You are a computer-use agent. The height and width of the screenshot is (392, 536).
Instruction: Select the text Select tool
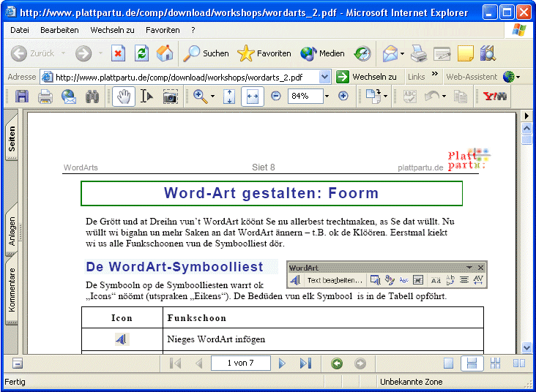146,96
